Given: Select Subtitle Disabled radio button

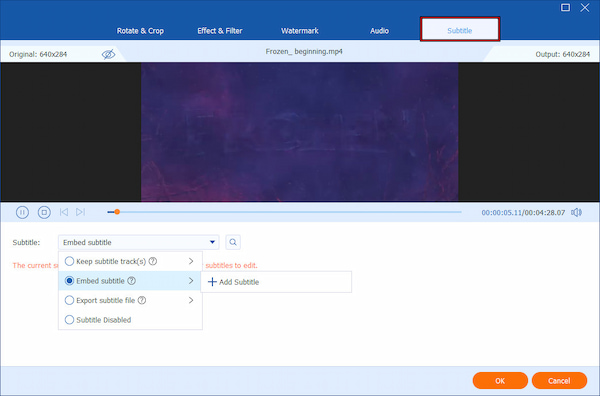Looking at the screenshot, I should [69, 320].
